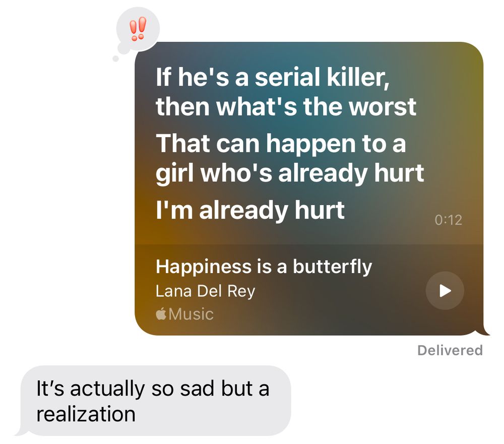Click the Music text beside the Apple logo
The height and width of the screenshot is (444, 504).
[x=191, y=314]
